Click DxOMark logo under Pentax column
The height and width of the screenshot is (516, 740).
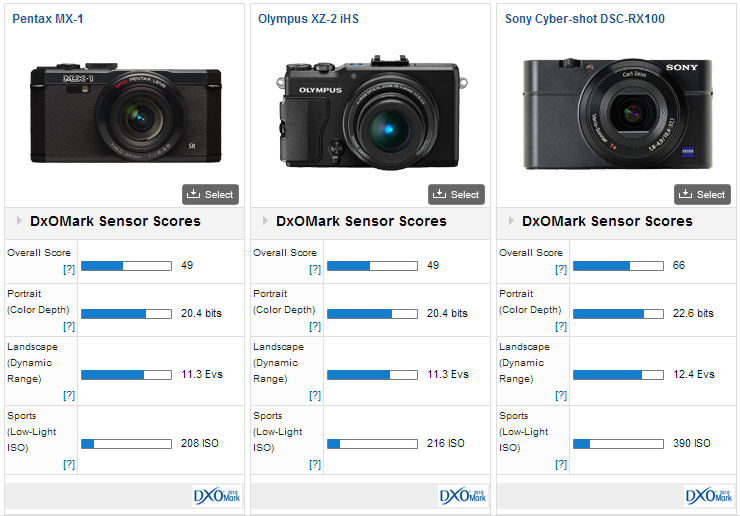pyautogui.click(x=217, y=496)
